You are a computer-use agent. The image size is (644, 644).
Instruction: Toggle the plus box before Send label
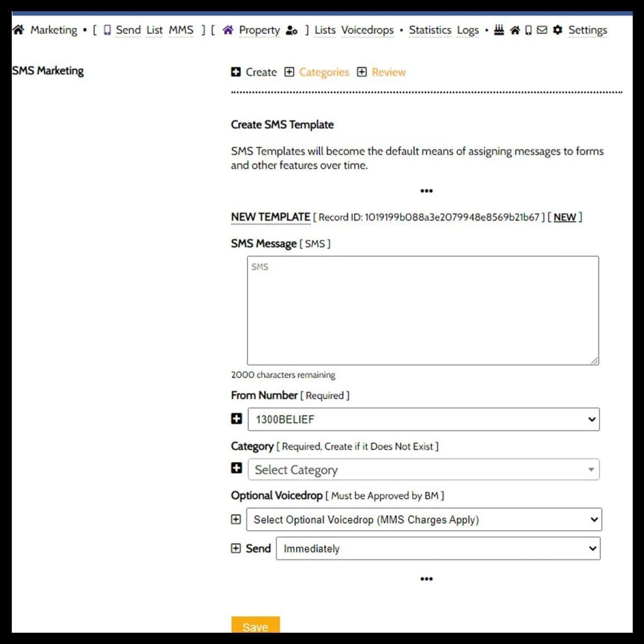236,548
